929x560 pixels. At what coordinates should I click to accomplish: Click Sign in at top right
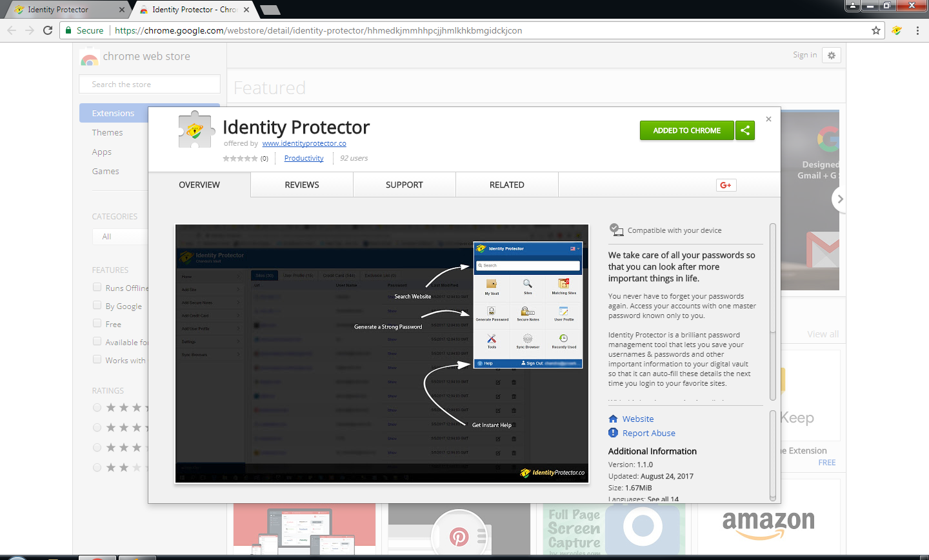(805, 55)
